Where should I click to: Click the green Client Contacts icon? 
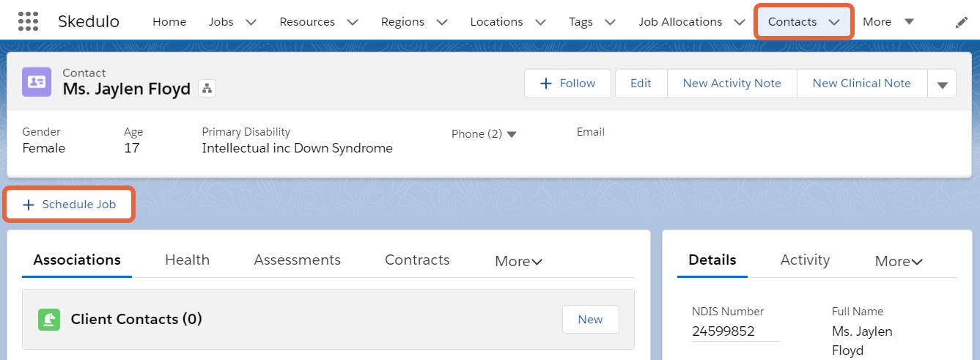click(x=49, y=319)
